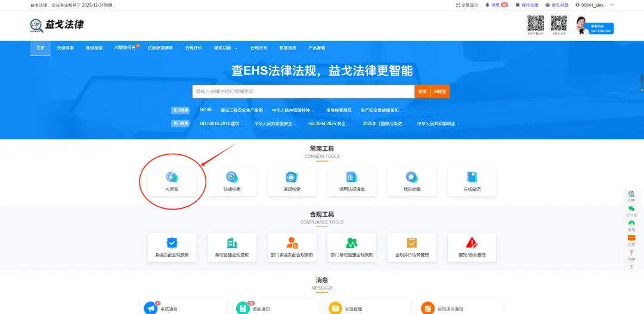This screenshot has height=314, width=644.
Task: Open 更新通知 green icon
Action: click(243, 308)
